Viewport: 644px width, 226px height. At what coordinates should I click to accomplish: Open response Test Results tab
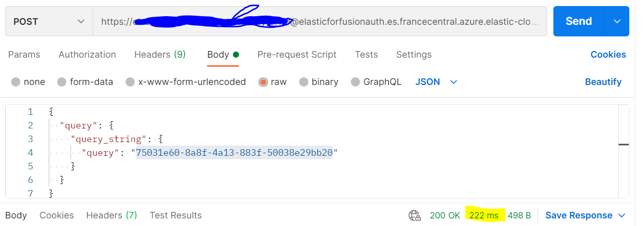(176, 215)
